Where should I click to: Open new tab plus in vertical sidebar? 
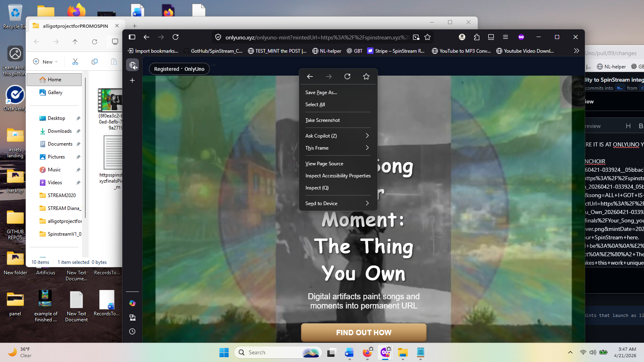coord(132,80)
